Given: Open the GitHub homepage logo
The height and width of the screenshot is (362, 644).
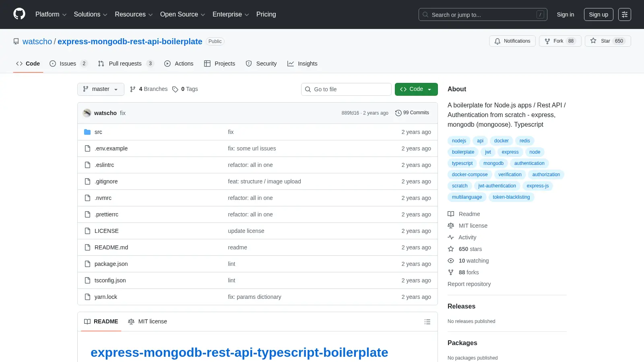Looking at the screenshot, I should coord(19,14).
